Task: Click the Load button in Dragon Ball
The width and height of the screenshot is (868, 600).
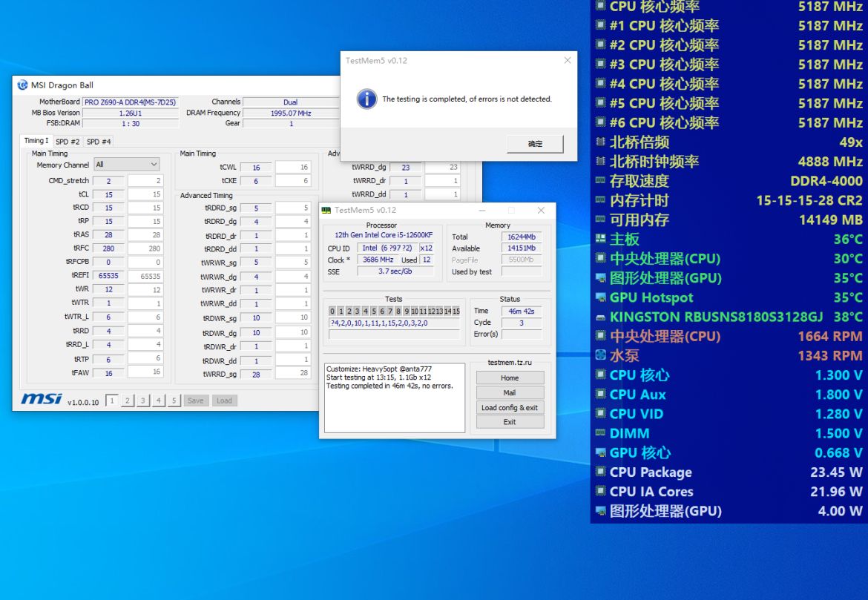Action: click(x=224, y=400)
